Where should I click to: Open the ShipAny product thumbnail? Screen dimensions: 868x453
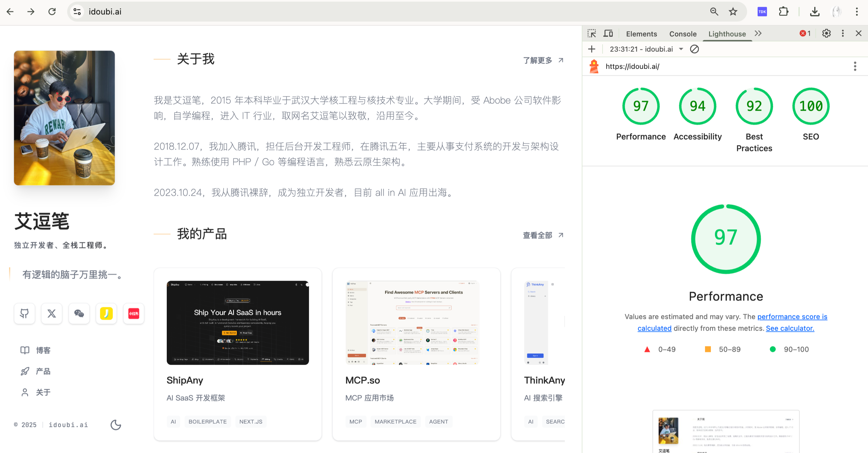pos(238,322)
